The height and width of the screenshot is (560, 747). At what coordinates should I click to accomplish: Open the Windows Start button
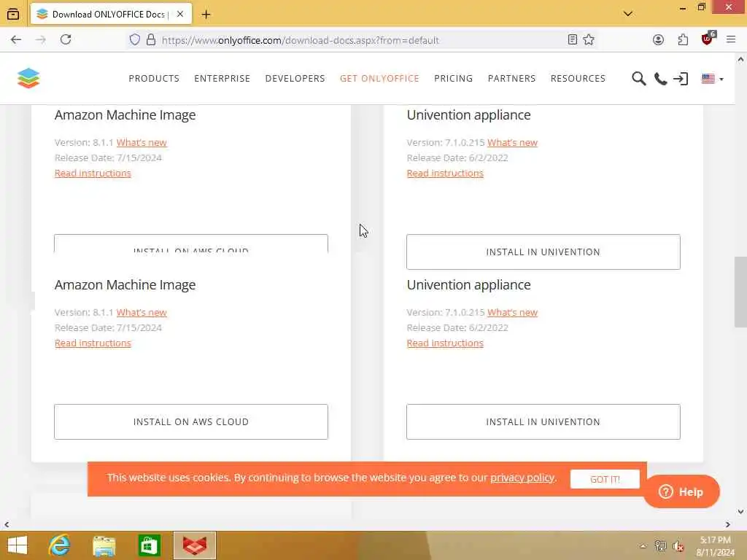(x=18, y=545)
